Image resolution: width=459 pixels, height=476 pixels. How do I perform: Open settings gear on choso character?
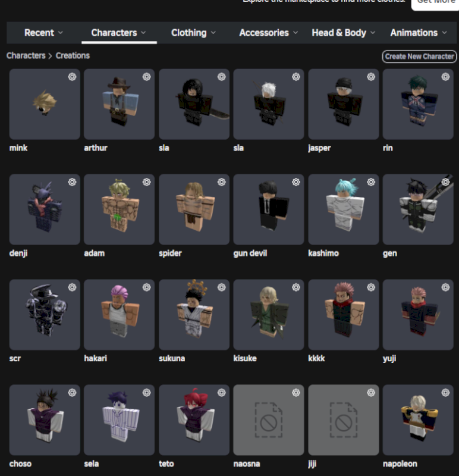[x=72, y=393]
